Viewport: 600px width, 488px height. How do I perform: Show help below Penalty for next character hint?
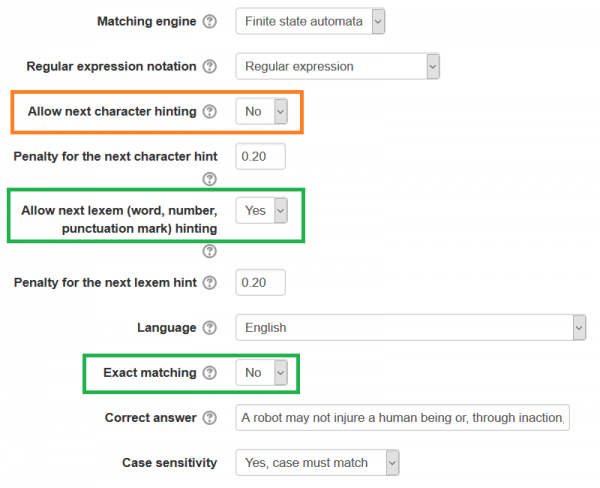pyautogui.click(x=209, y=180)
